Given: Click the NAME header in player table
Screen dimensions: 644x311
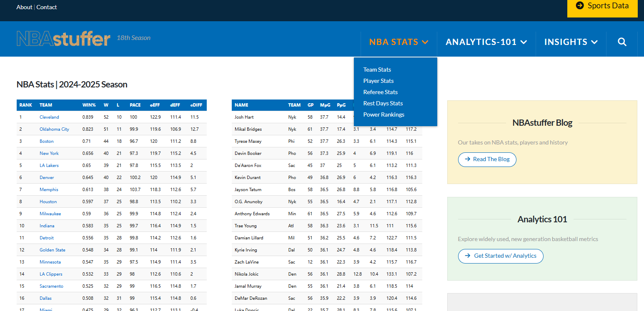Looking at the screenshot, I should [241, 105].
